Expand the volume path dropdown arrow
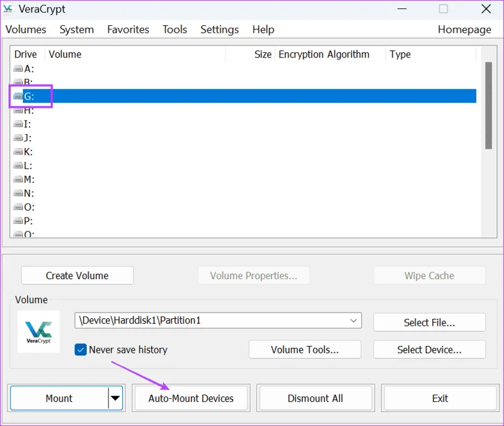This screenshot has height=426, width=504. point(353,321)
